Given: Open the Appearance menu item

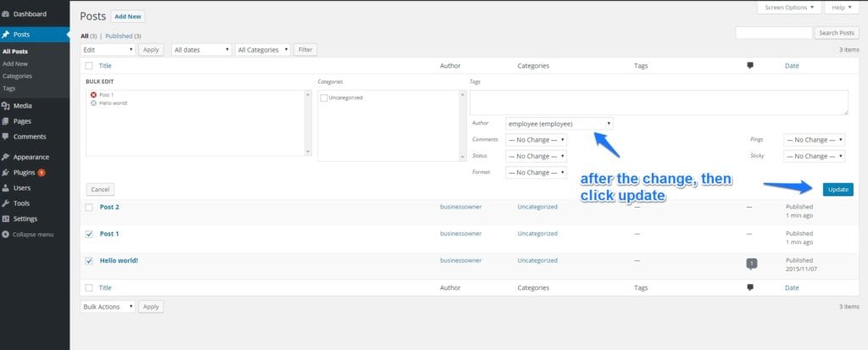Looking at the screenshot, I should [35, 158].
